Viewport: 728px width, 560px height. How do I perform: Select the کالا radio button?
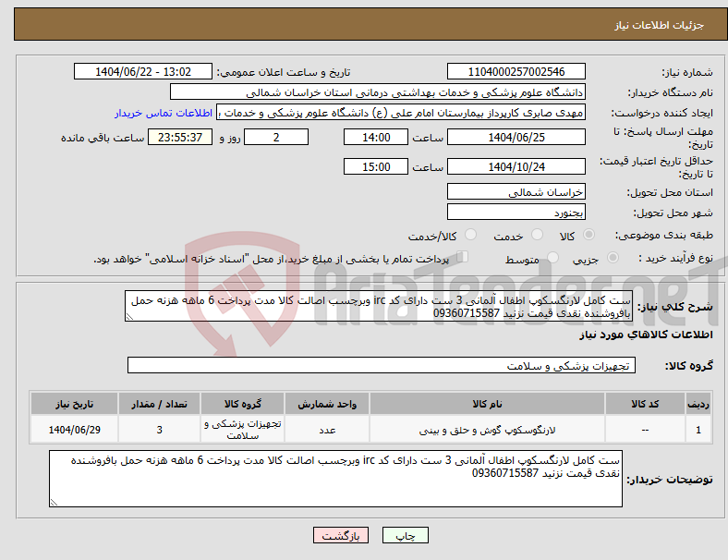(588, 235)
